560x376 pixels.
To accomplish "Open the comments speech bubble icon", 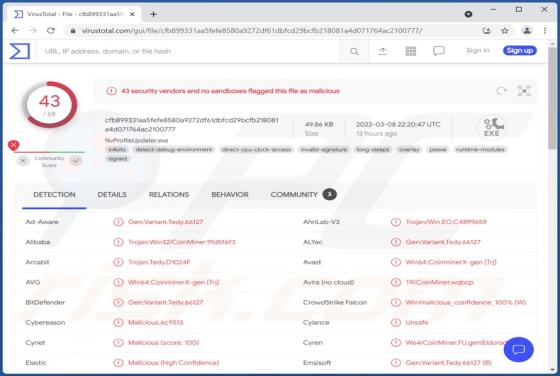I will point(439,51).
